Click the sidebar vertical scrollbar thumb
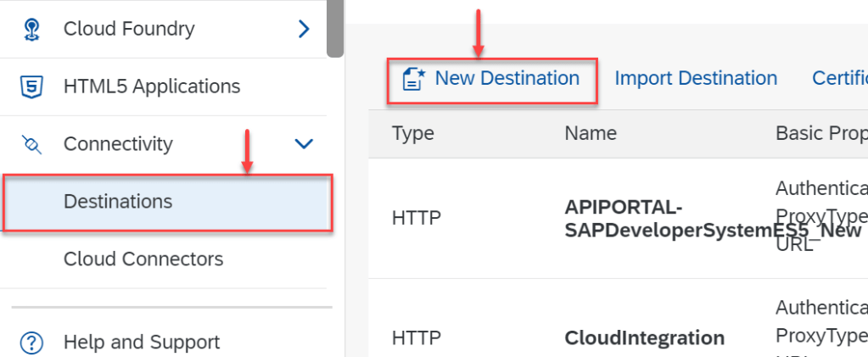Screen dimensions: 868x357 (335, 29)
